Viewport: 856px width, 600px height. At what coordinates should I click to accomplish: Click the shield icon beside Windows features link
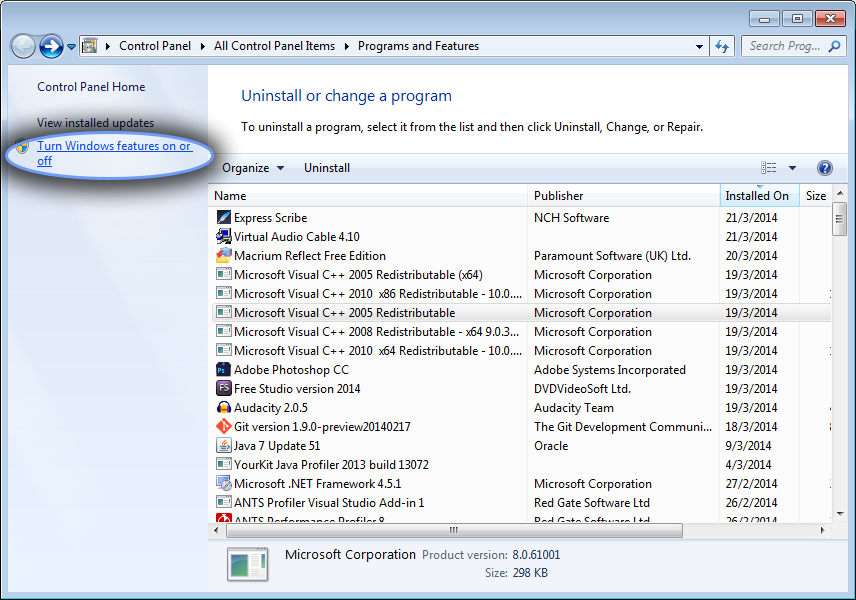(22, 146)
